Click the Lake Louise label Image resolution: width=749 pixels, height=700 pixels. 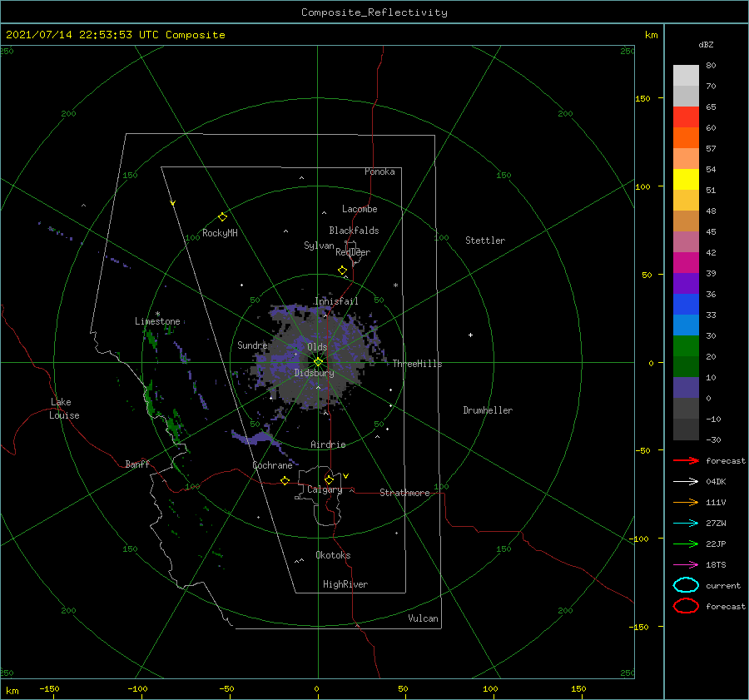pos(64,409)
